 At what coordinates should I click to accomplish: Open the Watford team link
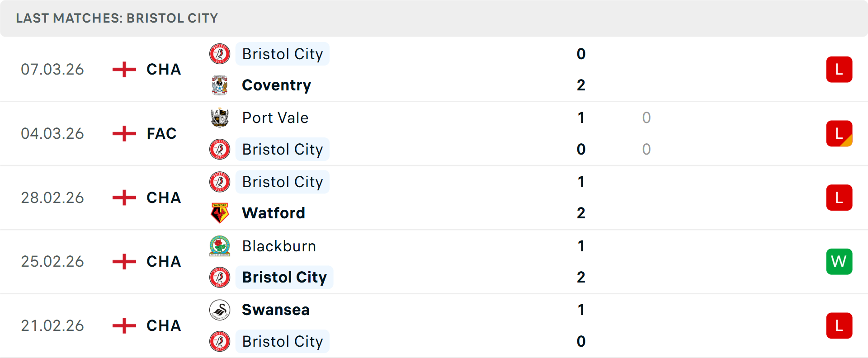pyautogui.click(x=274, y=213)
